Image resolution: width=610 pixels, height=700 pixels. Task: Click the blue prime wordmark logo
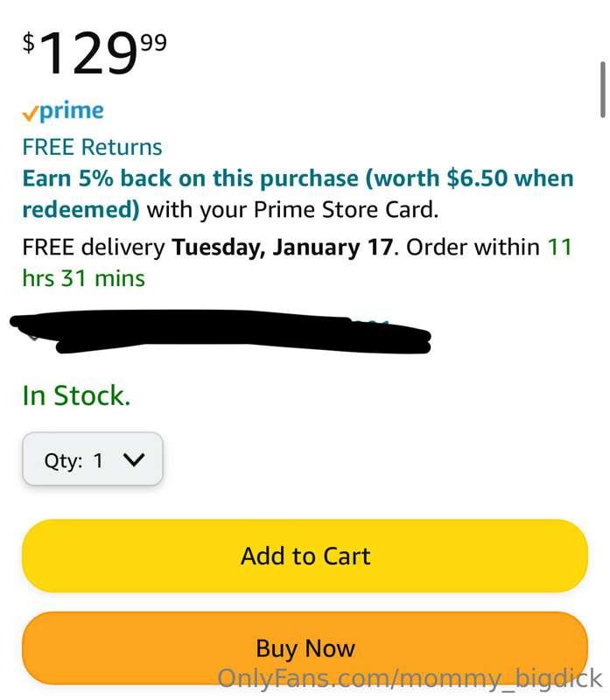72,111
